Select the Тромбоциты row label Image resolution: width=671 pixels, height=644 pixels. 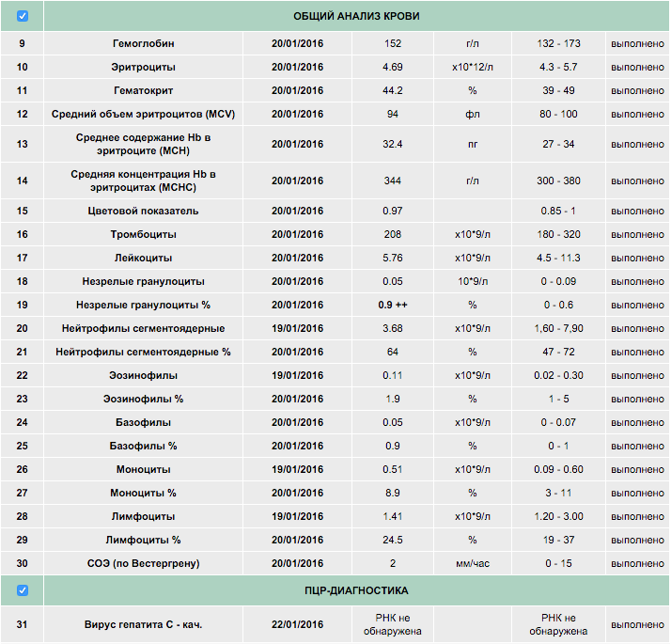click(144, 234)
